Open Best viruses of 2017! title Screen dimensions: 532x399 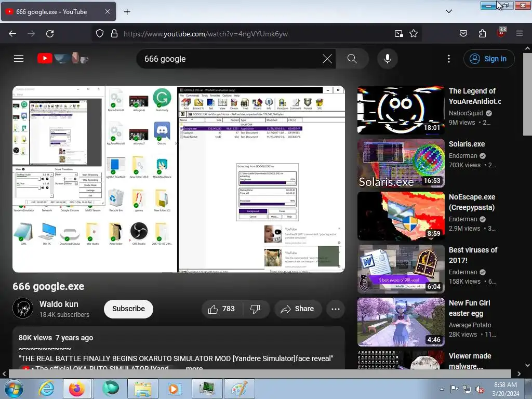(473, 255)
